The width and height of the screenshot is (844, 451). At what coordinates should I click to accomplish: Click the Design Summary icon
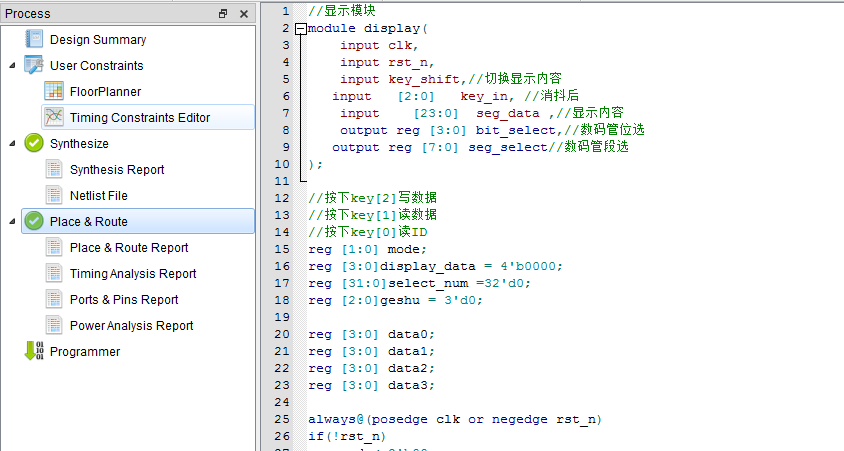[x=34, y=40]
